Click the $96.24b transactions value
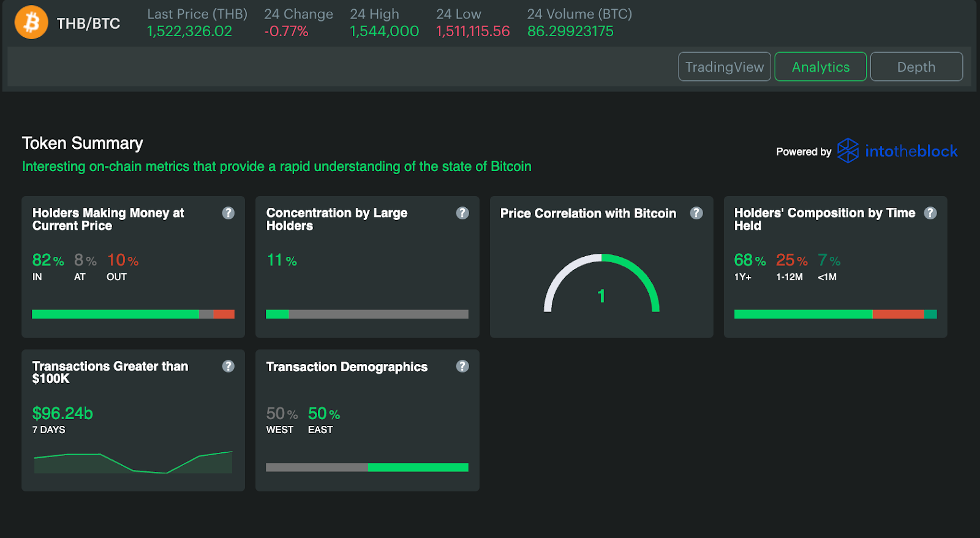 62,414
